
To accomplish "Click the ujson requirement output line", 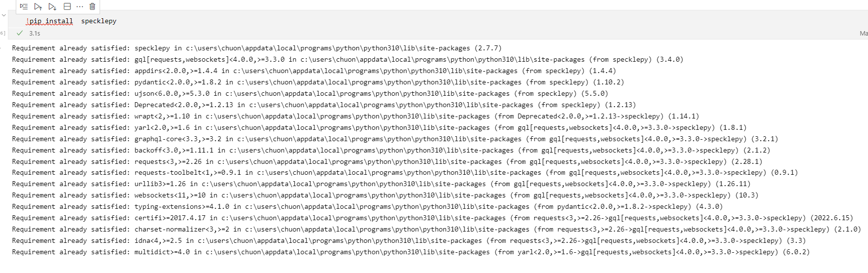I will coord(310,94).
